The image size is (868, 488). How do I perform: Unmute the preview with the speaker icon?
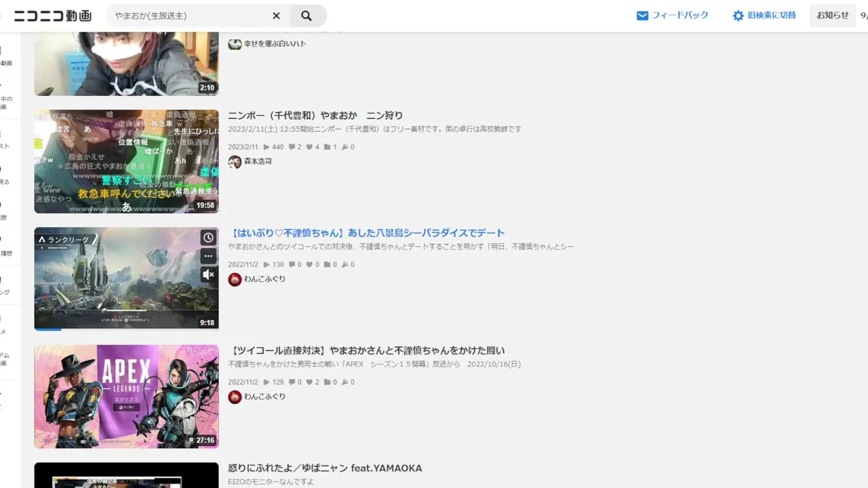(208, 274)
